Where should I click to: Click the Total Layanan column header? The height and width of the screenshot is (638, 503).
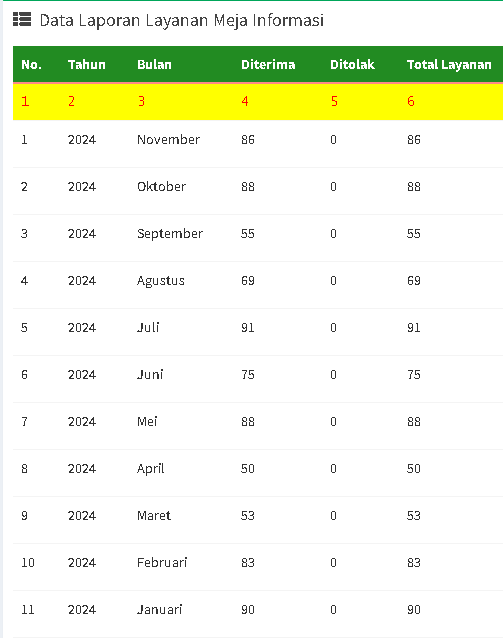point(449,65)
